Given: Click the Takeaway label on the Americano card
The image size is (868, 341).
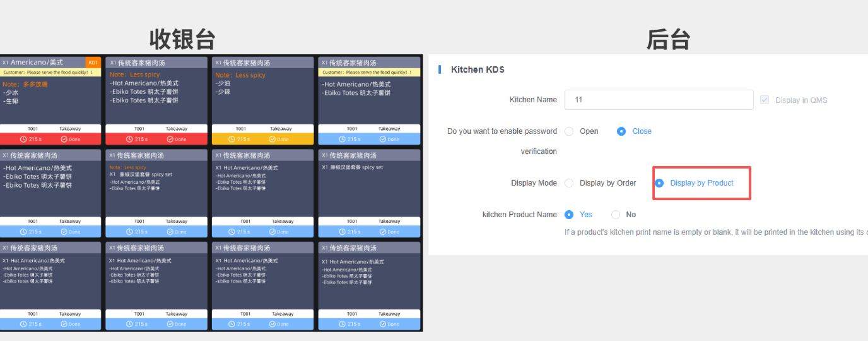Looking at the screenshot, I should point(70,129).
